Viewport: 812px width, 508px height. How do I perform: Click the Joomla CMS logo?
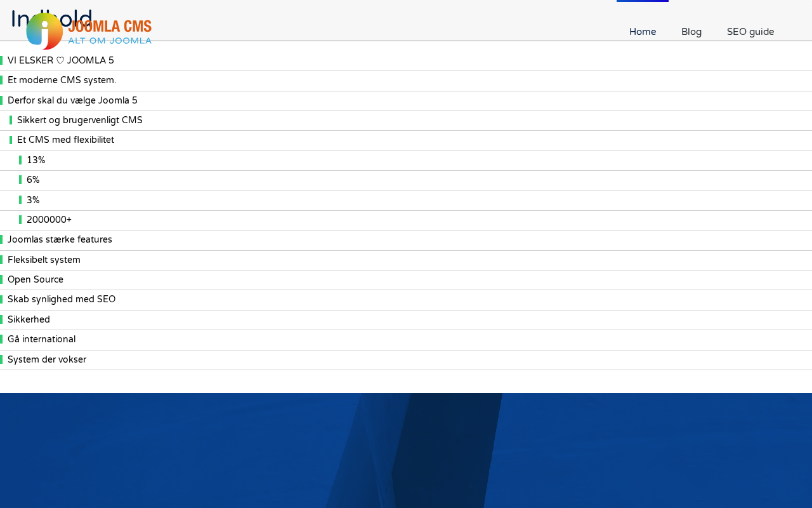coord(89,31)
